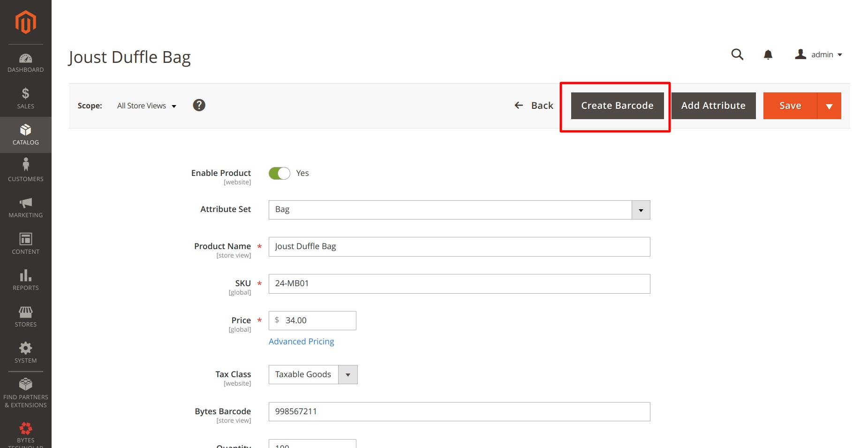Click the scope help question mark icon
This screenshot has height=448, width=868.
[x=199, y=105]
